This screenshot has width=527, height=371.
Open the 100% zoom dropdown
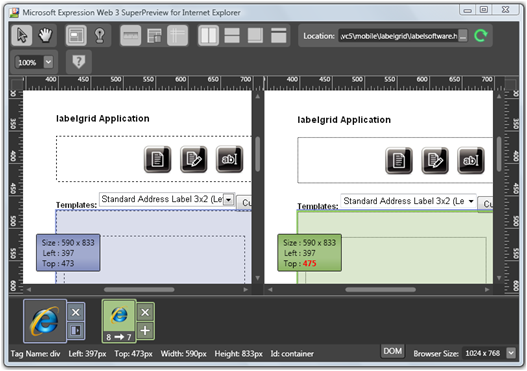[x=48, y=62]
